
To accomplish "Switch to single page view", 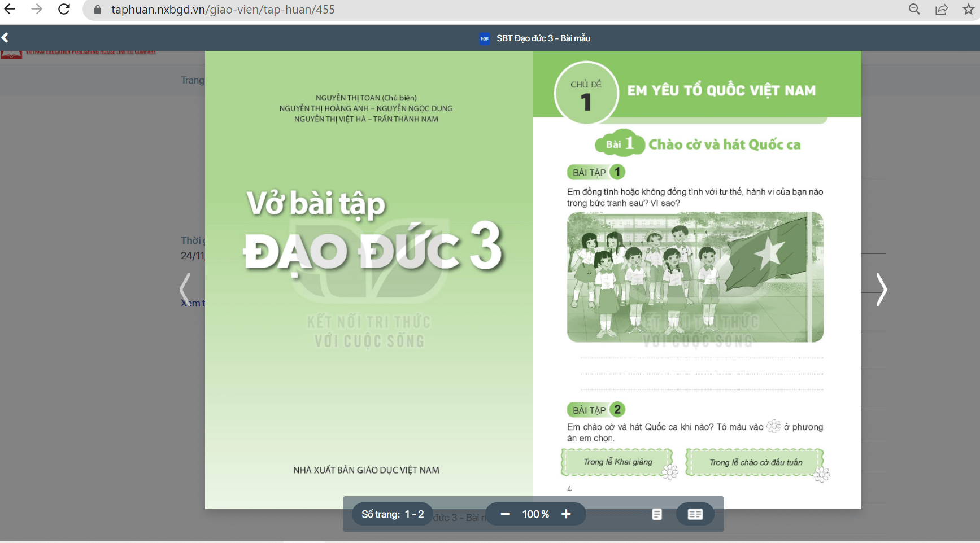I will click(x=656, y=514).
